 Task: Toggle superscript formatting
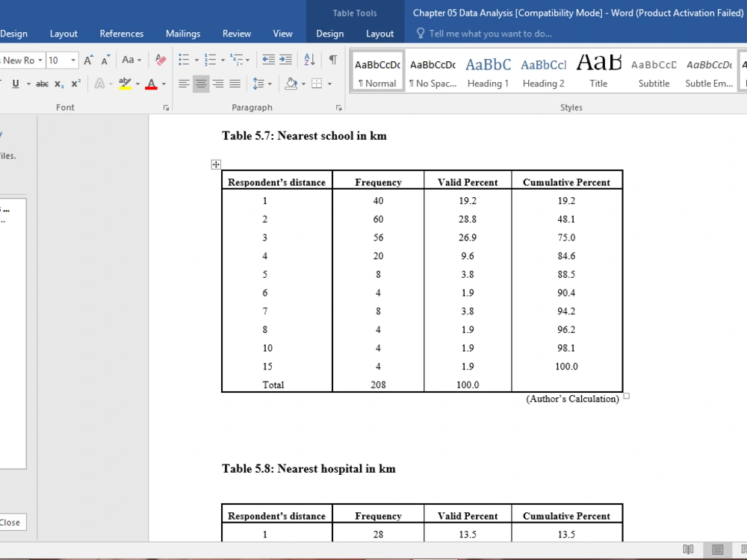point(75,84)
